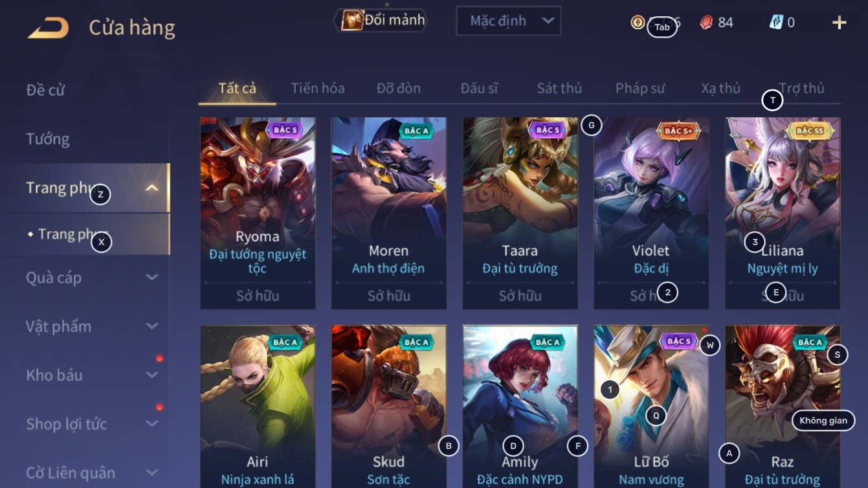Click the plus icon to add currency
The height and width of the screenshot is (488, 868).
click(839, 23)
